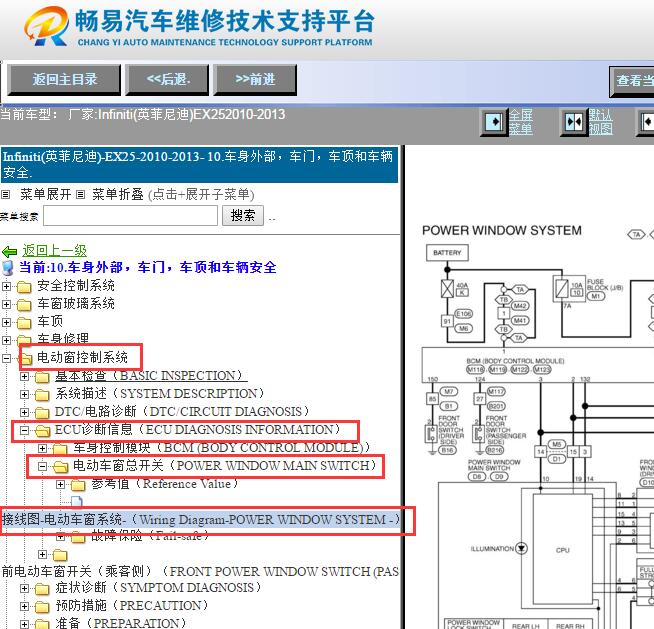This screenshot has height=629, width=654.
Task: Expand the 车身修理 tree node
Action: click(6, 340)
